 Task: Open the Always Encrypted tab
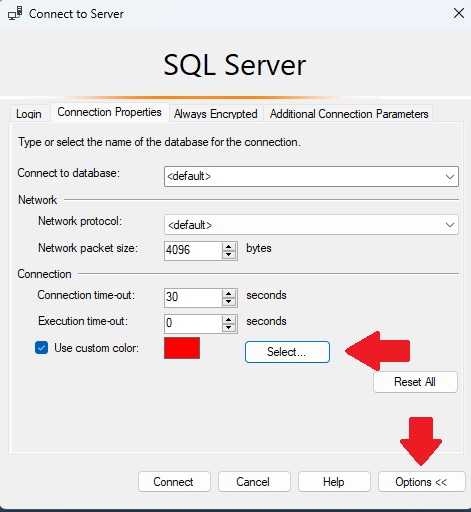[x=216, y=114]
